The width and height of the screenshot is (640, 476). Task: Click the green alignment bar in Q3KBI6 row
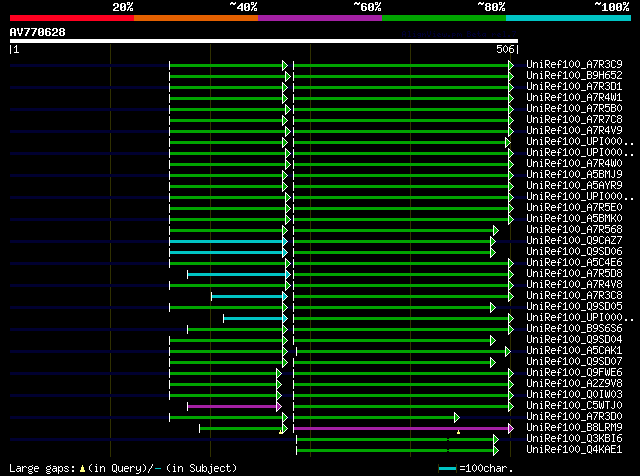click(395, 440)
